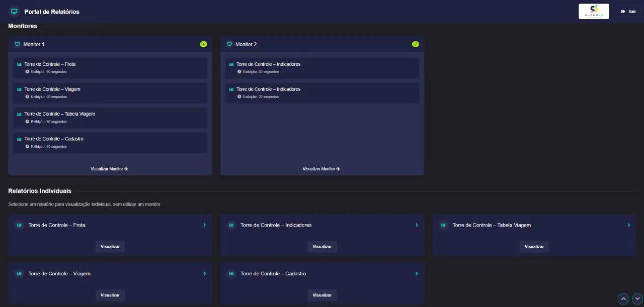Expand the Torre de Controle – Indicadores card chevron
This screenshot has width=644, height=307.
(x=417, y=225)
